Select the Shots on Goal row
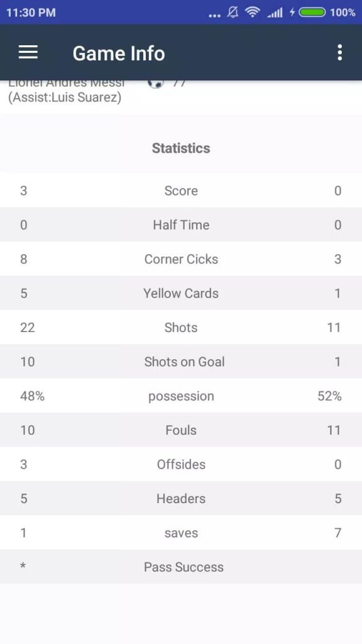 (181, 362)
